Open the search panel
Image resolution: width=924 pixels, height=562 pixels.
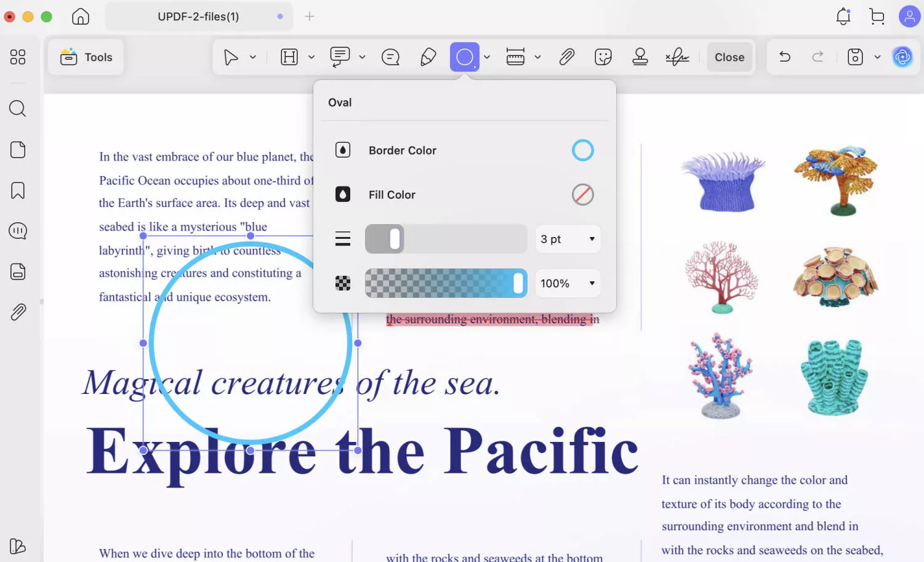coord(17,108)
